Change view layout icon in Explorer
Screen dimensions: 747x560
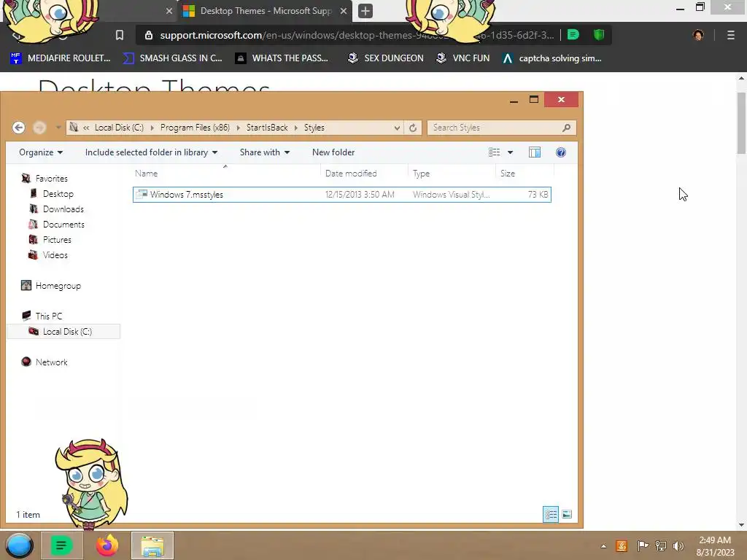[495, 152]
